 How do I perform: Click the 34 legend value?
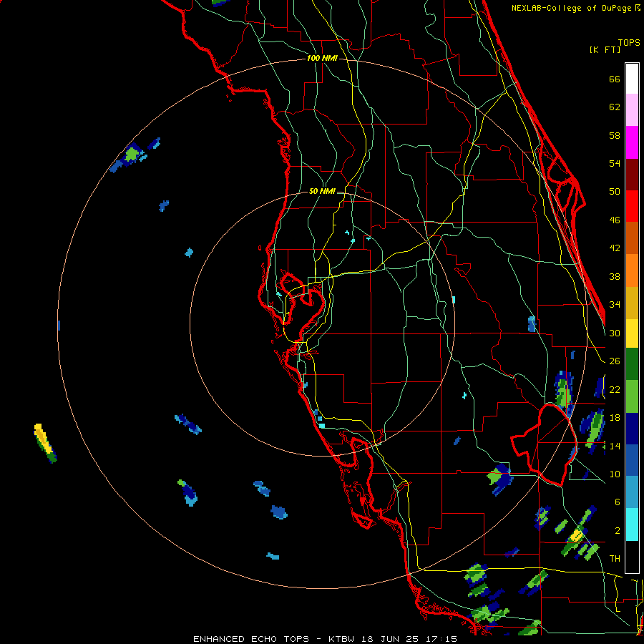coord(615,305)
